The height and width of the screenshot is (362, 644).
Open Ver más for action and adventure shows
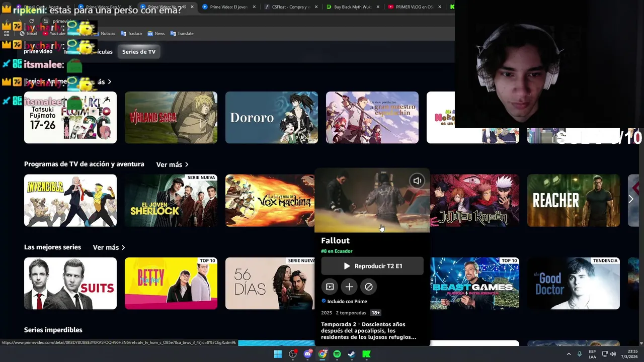click(172, 165)
